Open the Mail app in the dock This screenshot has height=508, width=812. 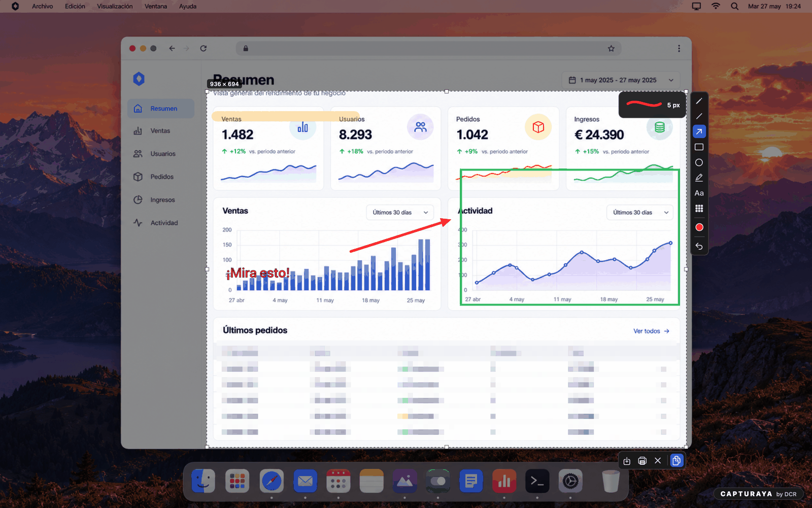[x=305, y=481]
